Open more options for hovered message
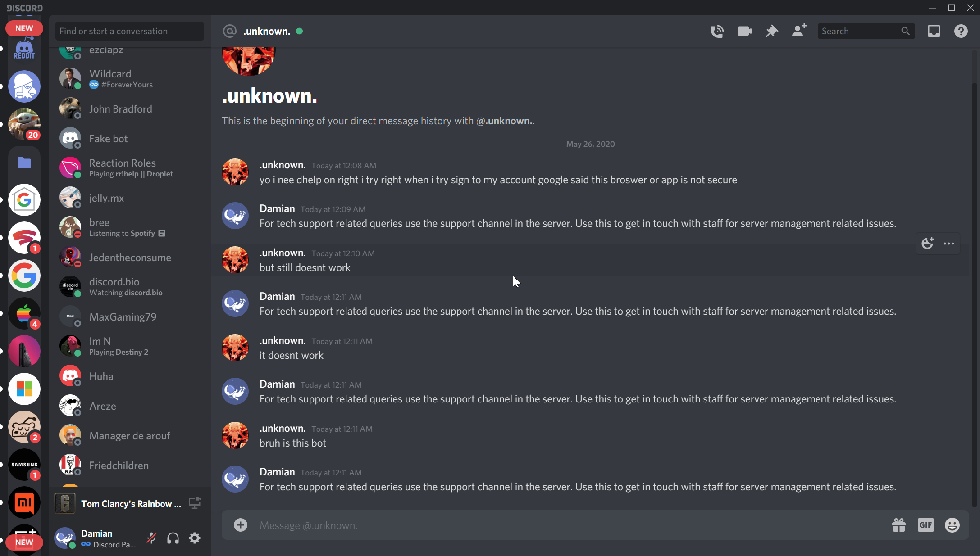The height and width of the screenshot is (556, 980). tap(949, 244)
